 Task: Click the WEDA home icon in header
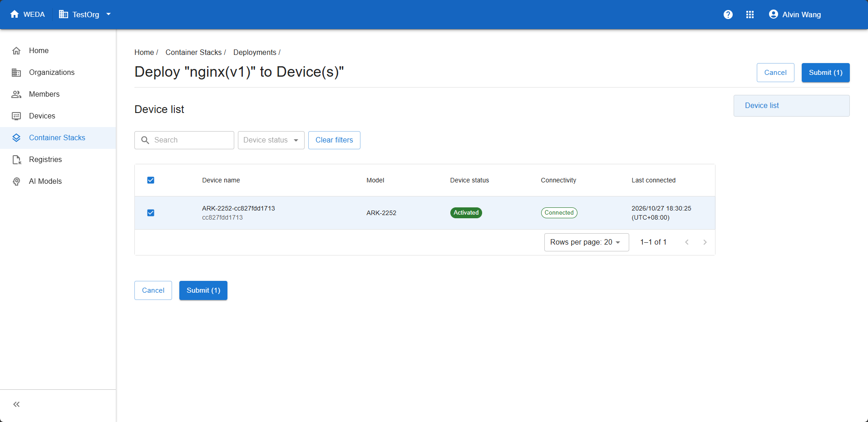pos(15,14)
